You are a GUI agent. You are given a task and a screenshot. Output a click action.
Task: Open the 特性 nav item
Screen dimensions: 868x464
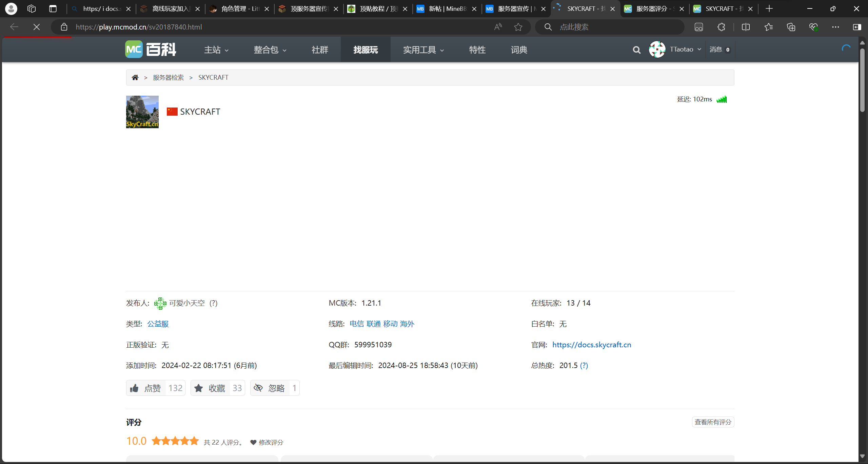pos(477,50)
